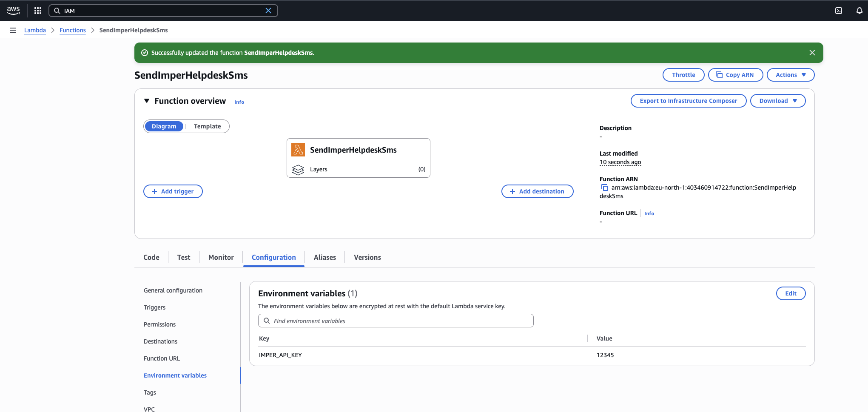Select Environment variables in side menu
The width and height of the screenshot is (868, 412).
coord(175,375)
